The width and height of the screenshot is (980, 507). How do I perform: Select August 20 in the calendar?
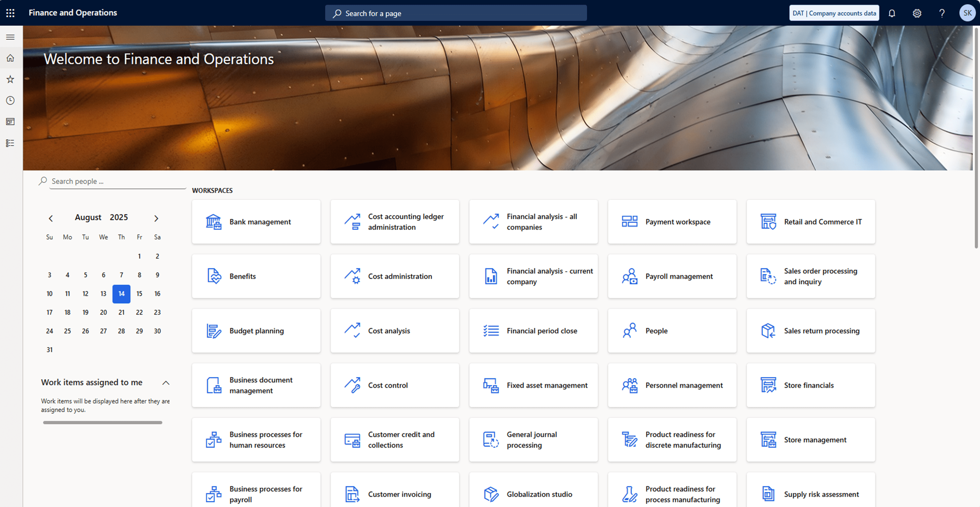103,312
